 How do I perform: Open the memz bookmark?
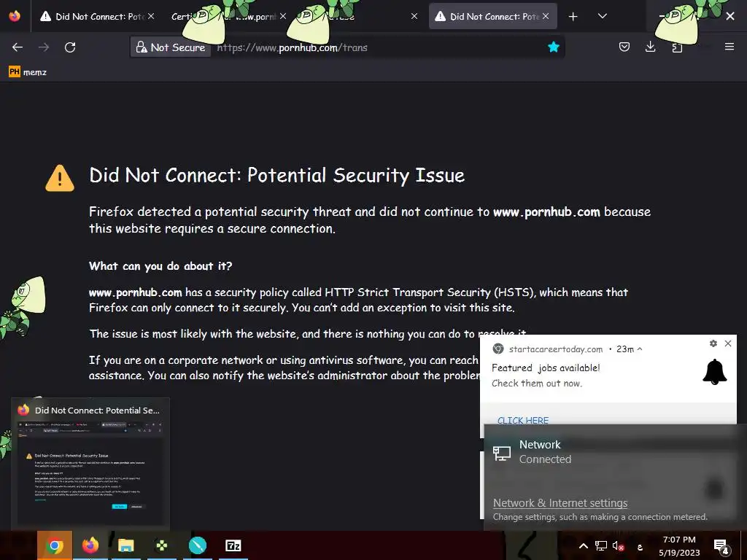[x=28, y=72]
